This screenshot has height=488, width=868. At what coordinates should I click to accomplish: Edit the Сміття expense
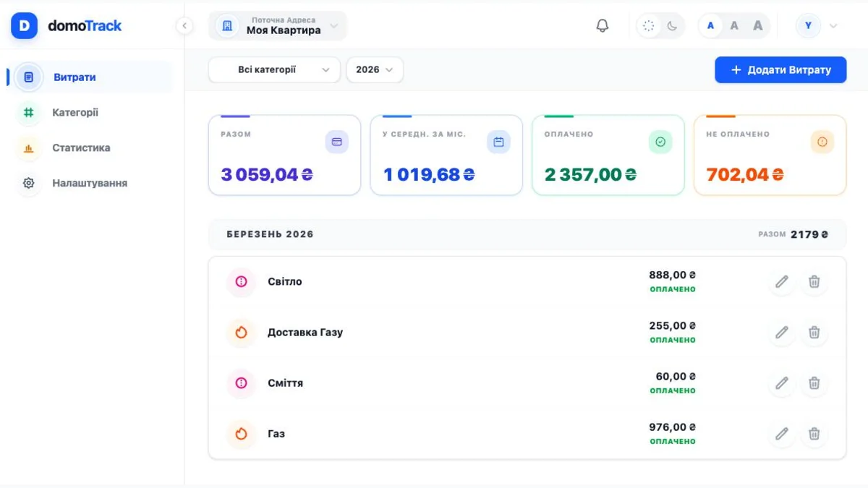click(x=782, y=383)
